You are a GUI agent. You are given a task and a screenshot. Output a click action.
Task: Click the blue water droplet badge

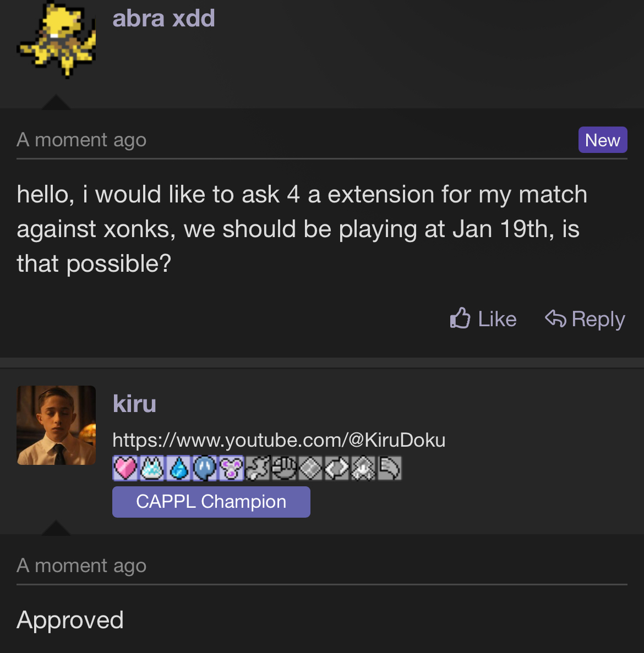(178, 469)
